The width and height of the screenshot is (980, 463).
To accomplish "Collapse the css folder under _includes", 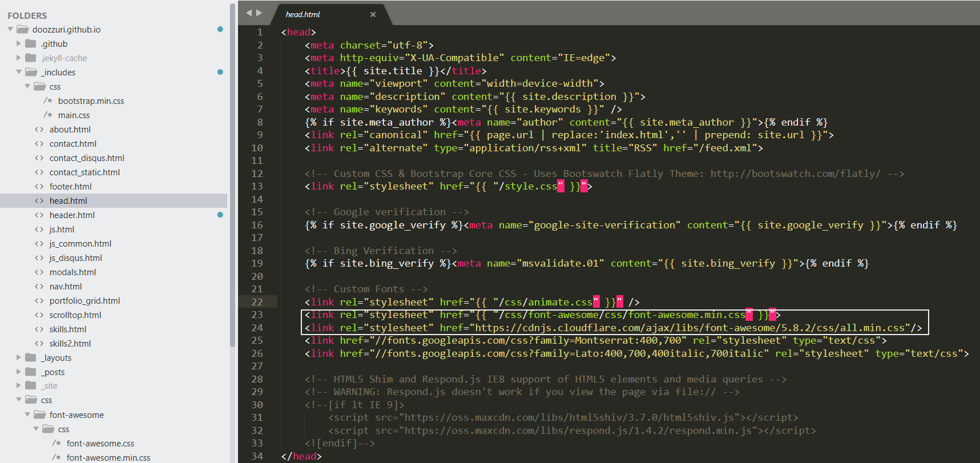I will tap(27, 86).
